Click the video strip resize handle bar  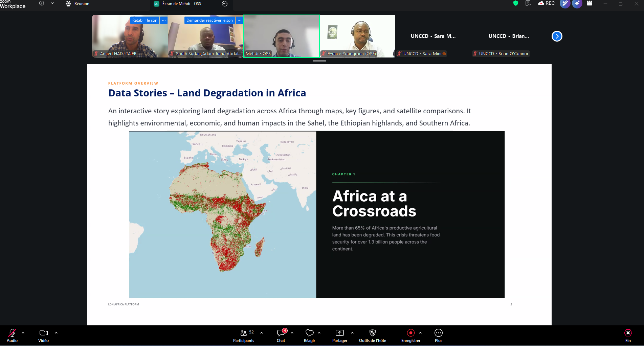coord(319,61)
